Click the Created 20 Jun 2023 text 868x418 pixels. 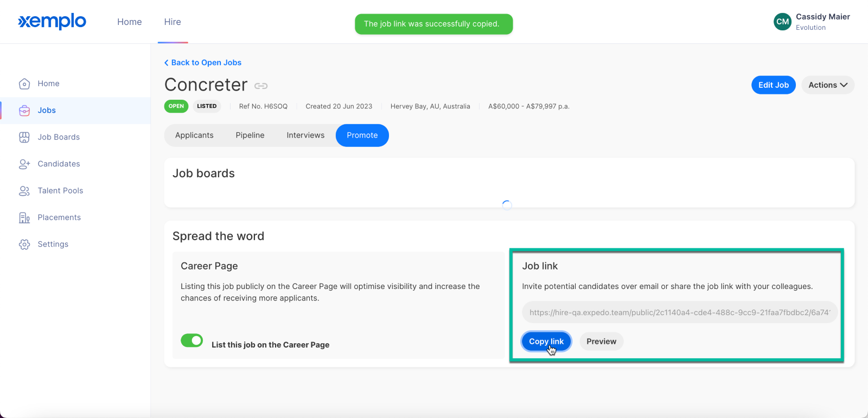339,106
